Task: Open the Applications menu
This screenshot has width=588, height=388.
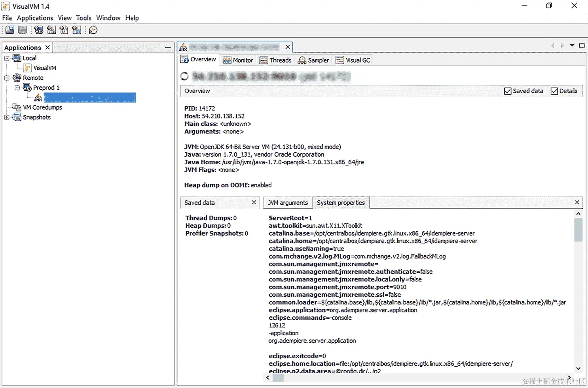Action: 35,18
